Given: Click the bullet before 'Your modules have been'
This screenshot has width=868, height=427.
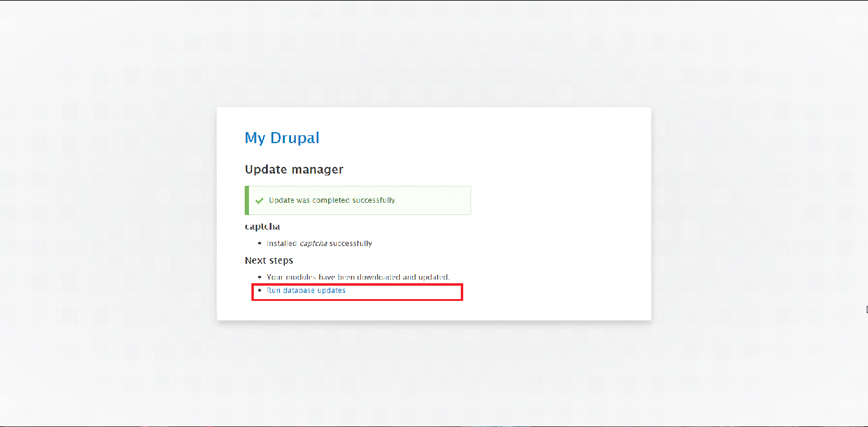Looking at the screenshot, I should [x=260, y=277].
